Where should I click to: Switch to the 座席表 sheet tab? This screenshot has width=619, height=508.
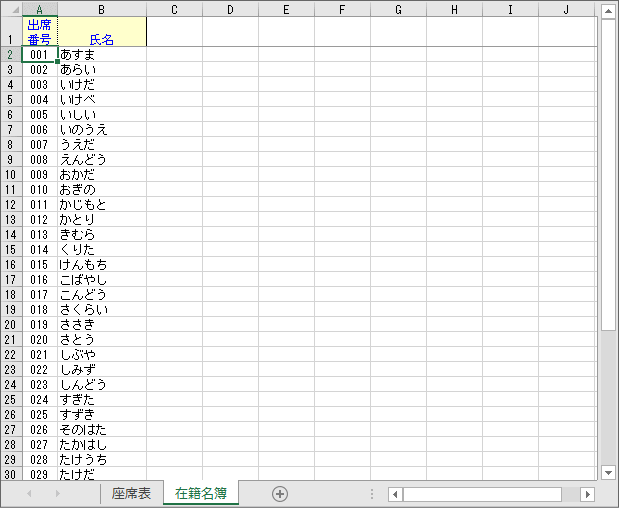tap(131, 493)
